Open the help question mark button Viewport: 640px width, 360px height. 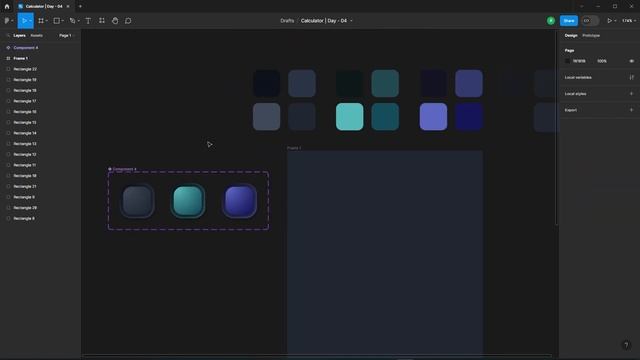coord(626,345)
